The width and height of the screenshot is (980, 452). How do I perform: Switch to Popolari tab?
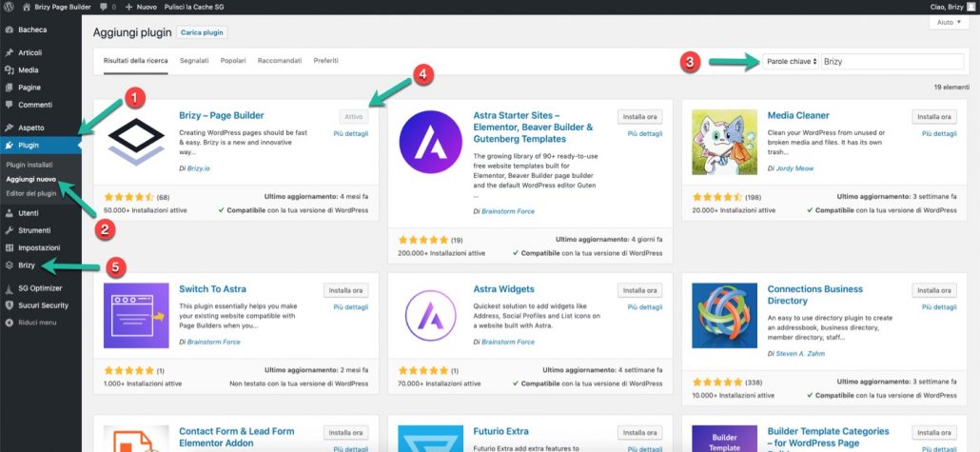pos(233,61)
